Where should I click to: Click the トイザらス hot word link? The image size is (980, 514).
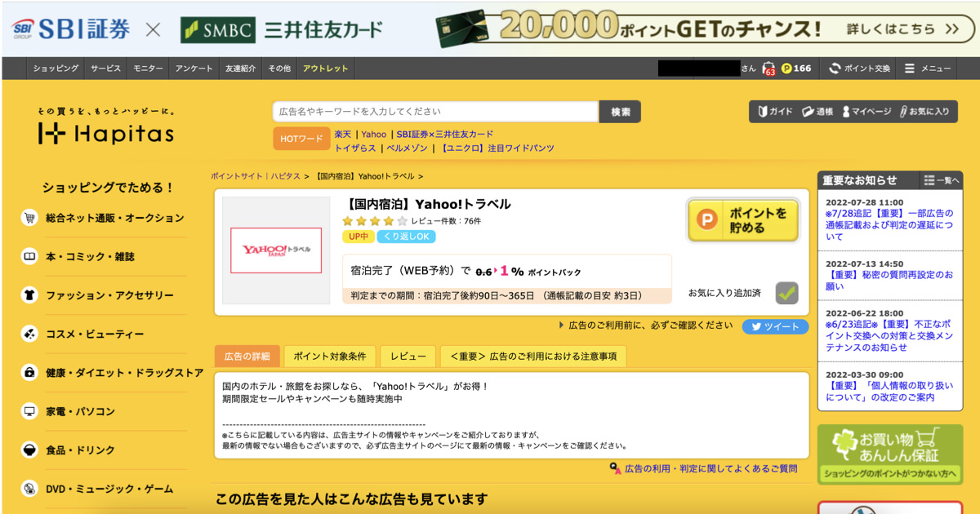point(355,148)
